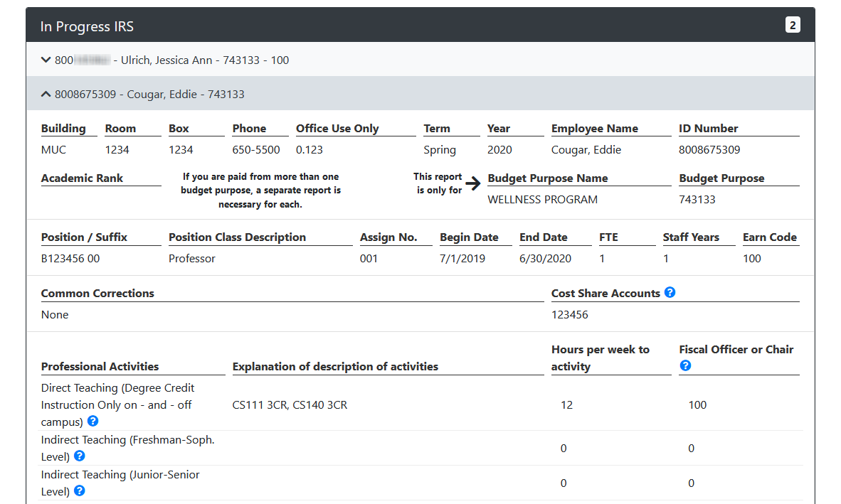Image resolution: width=841 pixels, height=504 pixels.
Task: Click the arrow icon pointing to Budget Purpose Name
Action: pyautogui.click(x=474, y=183)
